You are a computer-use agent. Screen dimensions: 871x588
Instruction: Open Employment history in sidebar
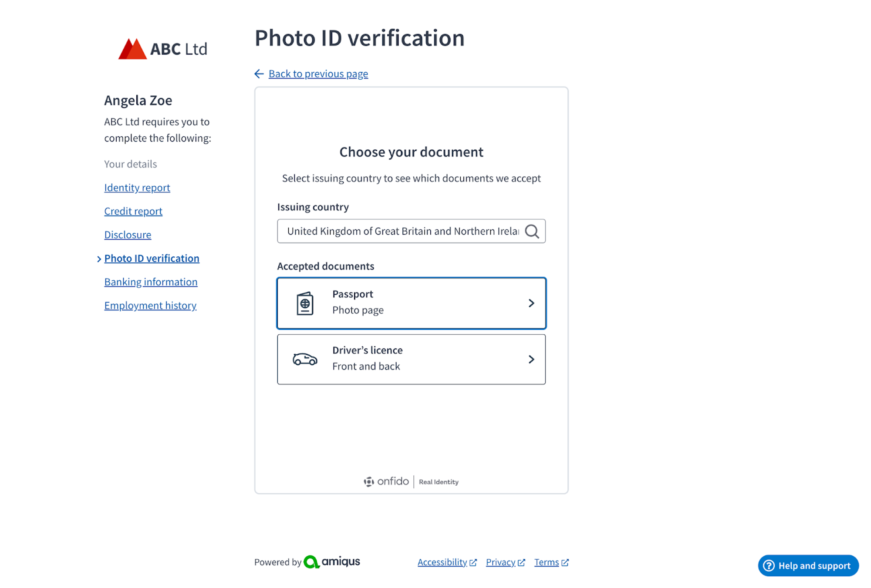point(150,306)
